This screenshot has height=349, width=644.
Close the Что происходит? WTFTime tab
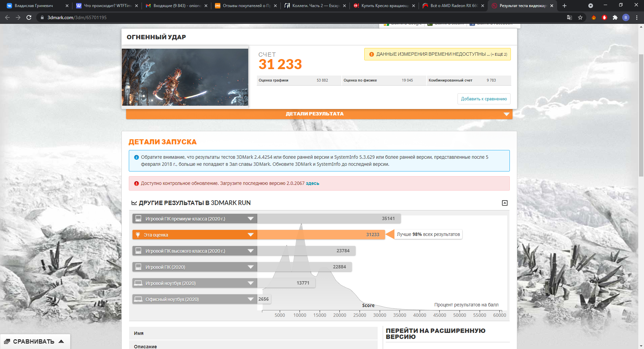pyautogui.click(x=137, y=6)
